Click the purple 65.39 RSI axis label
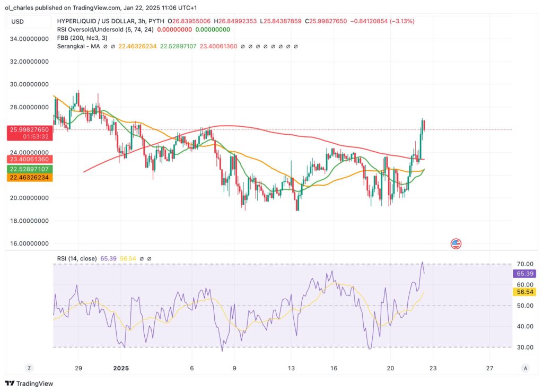The width and height of the screenshot is (543, 392). (x=526, y=273)
